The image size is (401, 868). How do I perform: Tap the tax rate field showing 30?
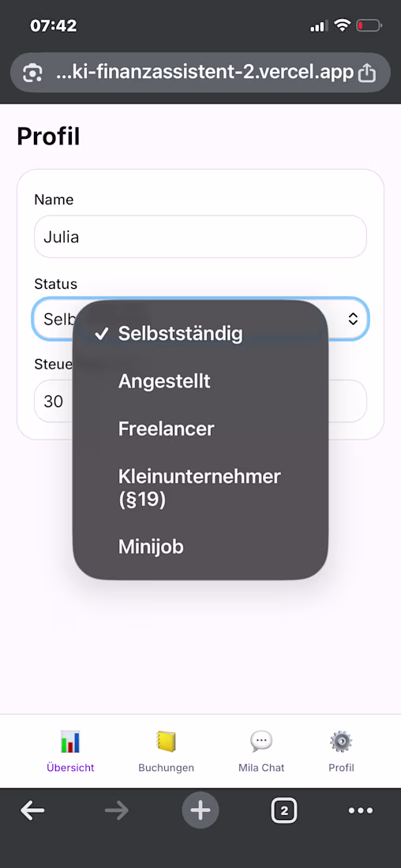(x=200, y=401)
